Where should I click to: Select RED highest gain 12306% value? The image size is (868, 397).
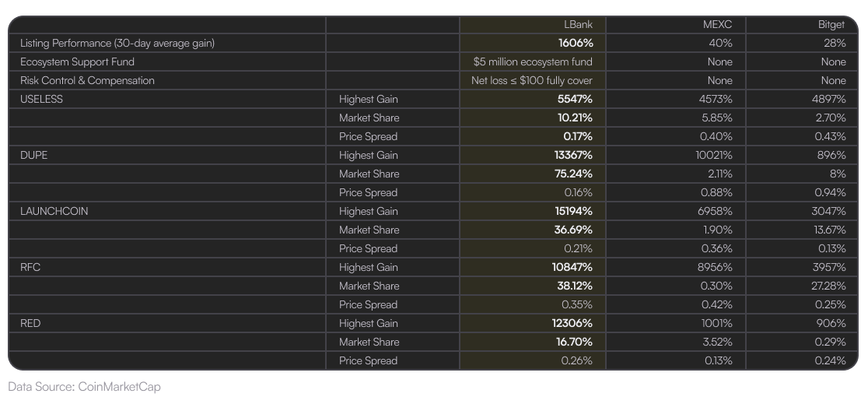pyautogui.click(x=573, y=323)
